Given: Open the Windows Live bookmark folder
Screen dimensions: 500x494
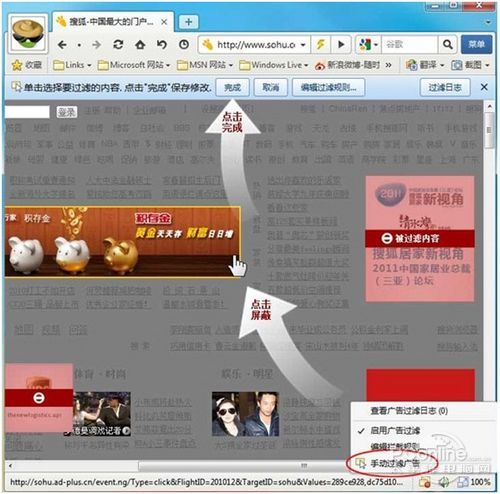Looking at the screenshot, I should point(274,65).
